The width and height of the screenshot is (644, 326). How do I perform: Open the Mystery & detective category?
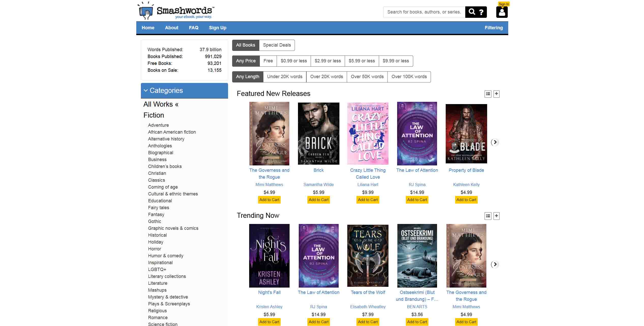tap(168, 297)
